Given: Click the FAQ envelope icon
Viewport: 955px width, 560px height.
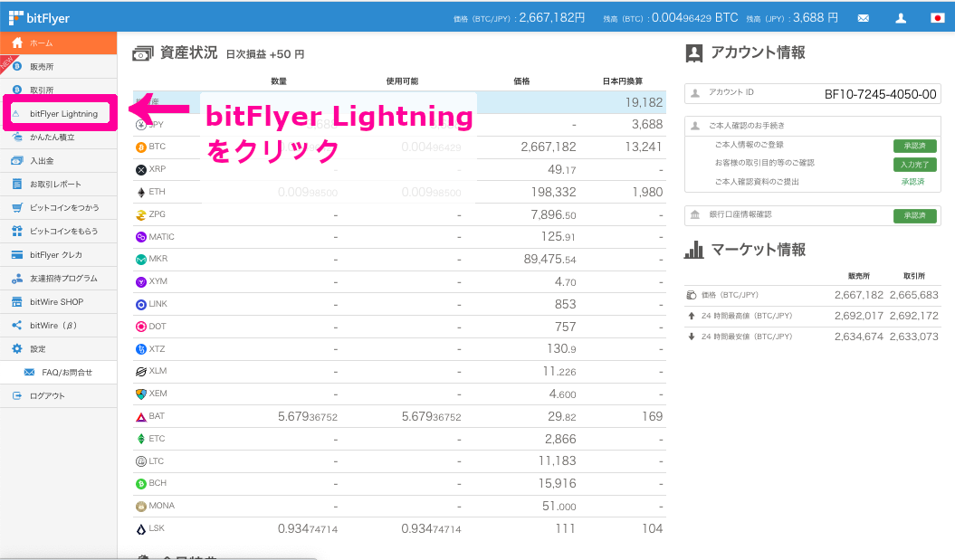Looking at the screenshot, I should click(29, 373).
